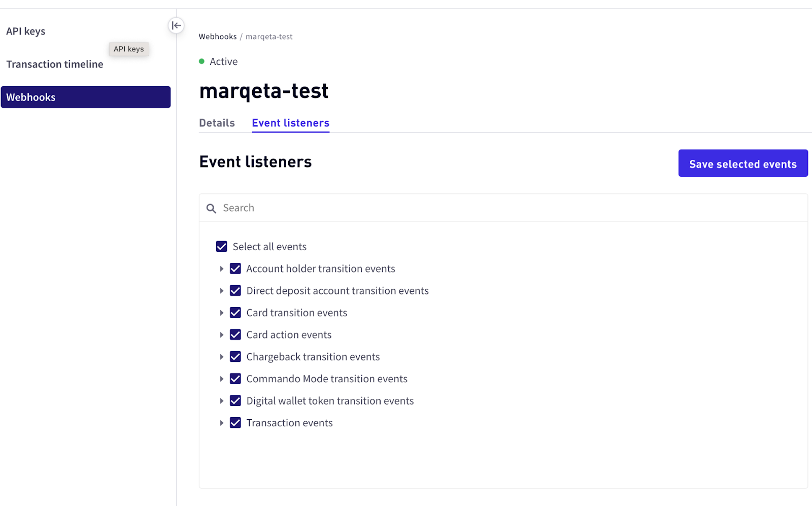Uncheck Account holder transition events

coord(235,268)
